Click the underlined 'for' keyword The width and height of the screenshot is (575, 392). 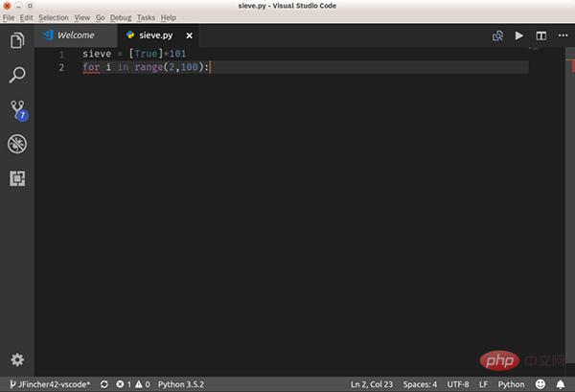click(x=91, y=67)
